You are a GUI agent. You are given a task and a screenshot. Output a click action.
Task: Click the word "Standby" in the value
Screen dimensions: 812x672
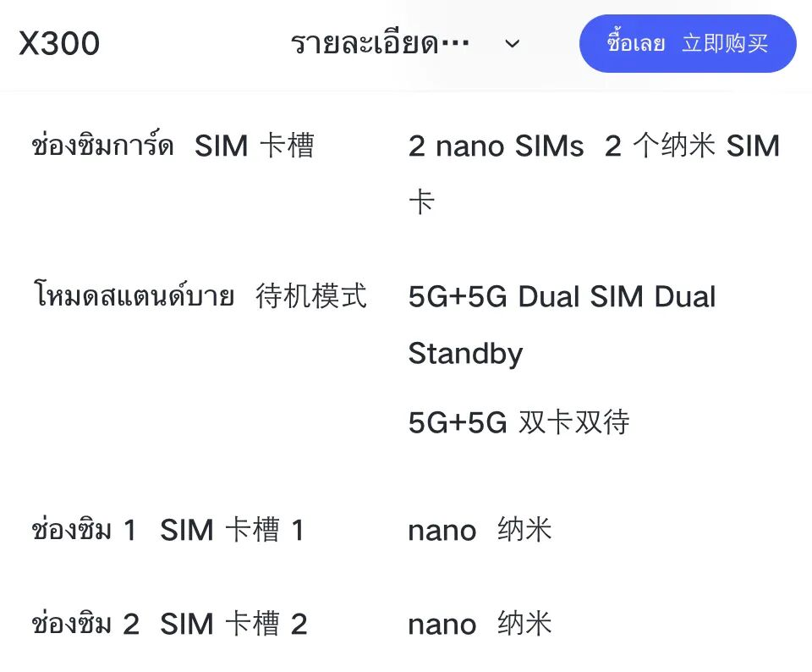click(465, 353)
